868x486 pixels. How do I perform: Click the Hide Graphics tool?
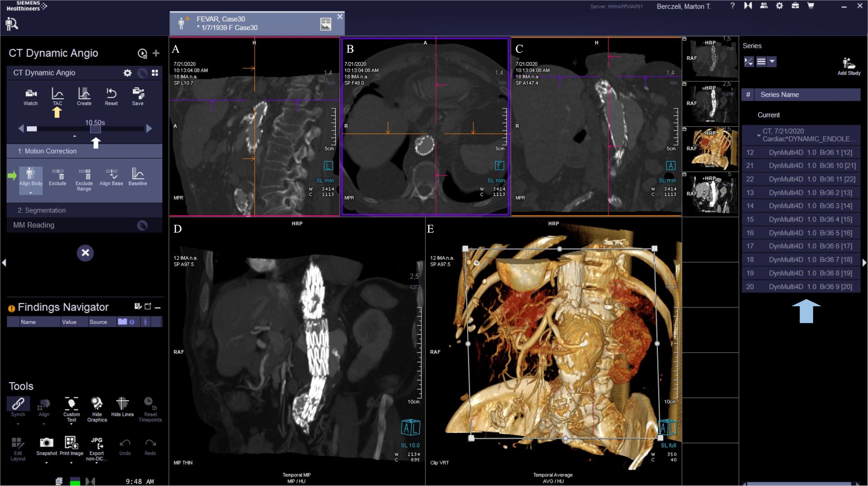click(x=97, y=403)
